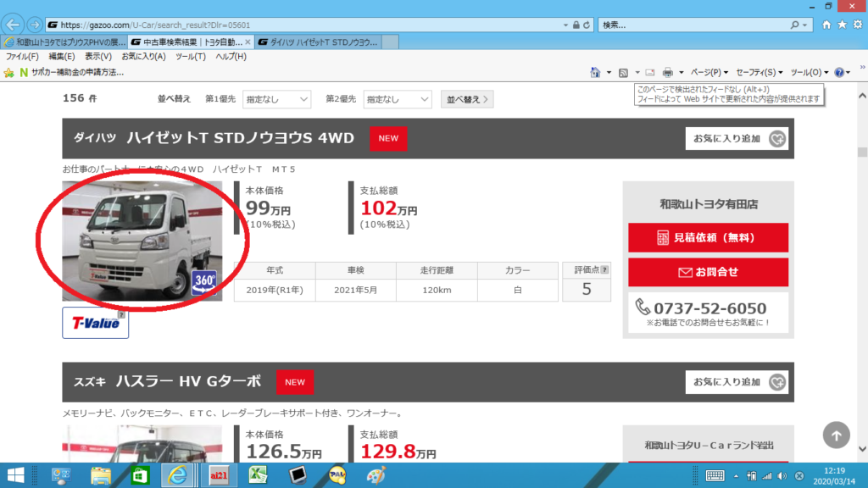Switch to the ダイハツ ハイゼットT tab
Viewport: 868px width, 488px height.
coord(319,42)
